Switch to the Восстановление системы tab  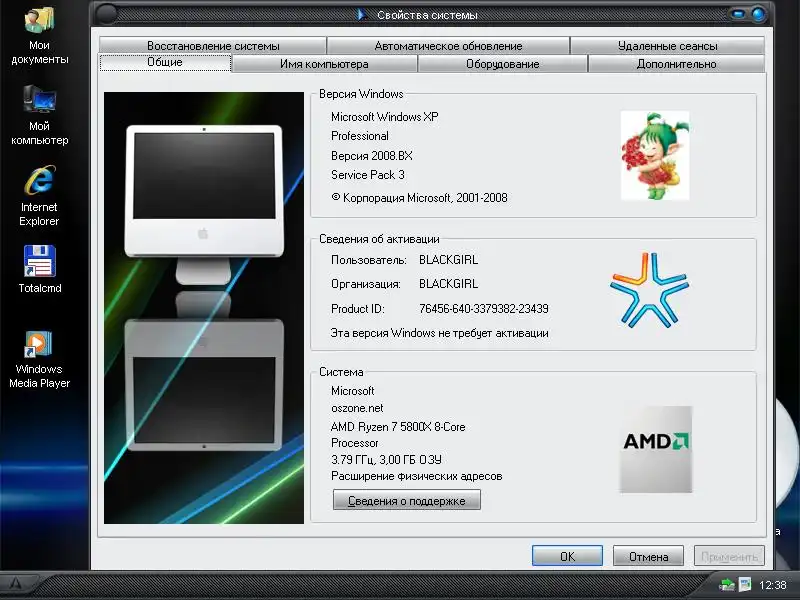[213, 45]
